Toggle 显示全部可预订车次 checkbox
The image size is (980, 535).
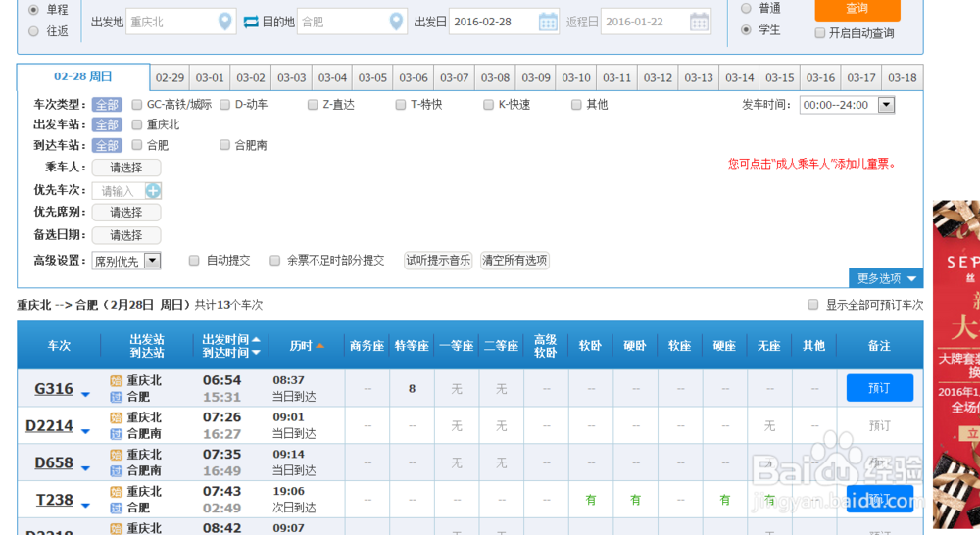(813, 305)
